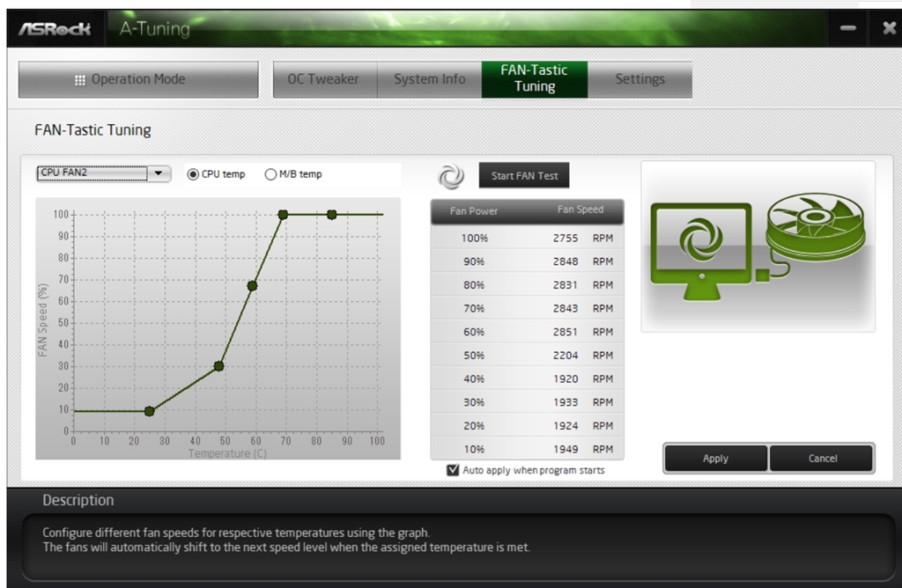Minimize the A-Tuning window
Image resolution: width=902 pixels, height=588 pixels.
pyautogui.click(x=848, y=28)
